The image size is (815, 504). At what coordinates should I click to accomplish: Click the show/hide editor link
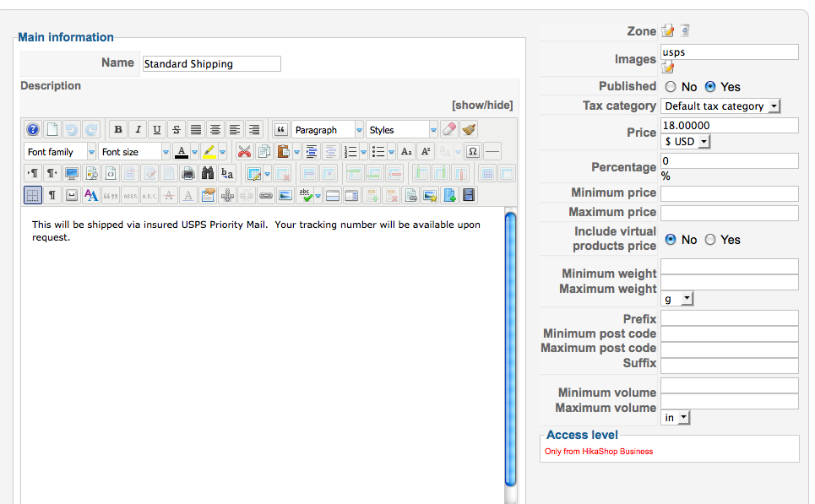(x=482, y=105)
